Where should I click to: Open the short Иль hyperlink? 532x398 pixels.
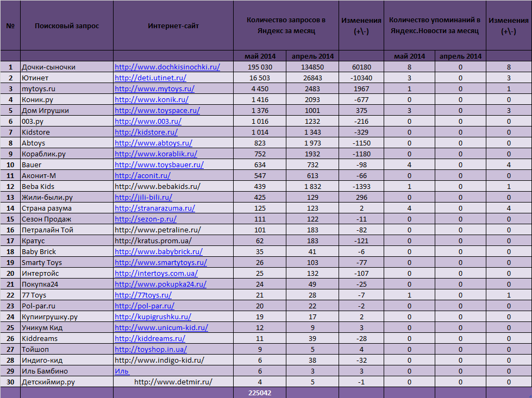(x=122, y=371)
